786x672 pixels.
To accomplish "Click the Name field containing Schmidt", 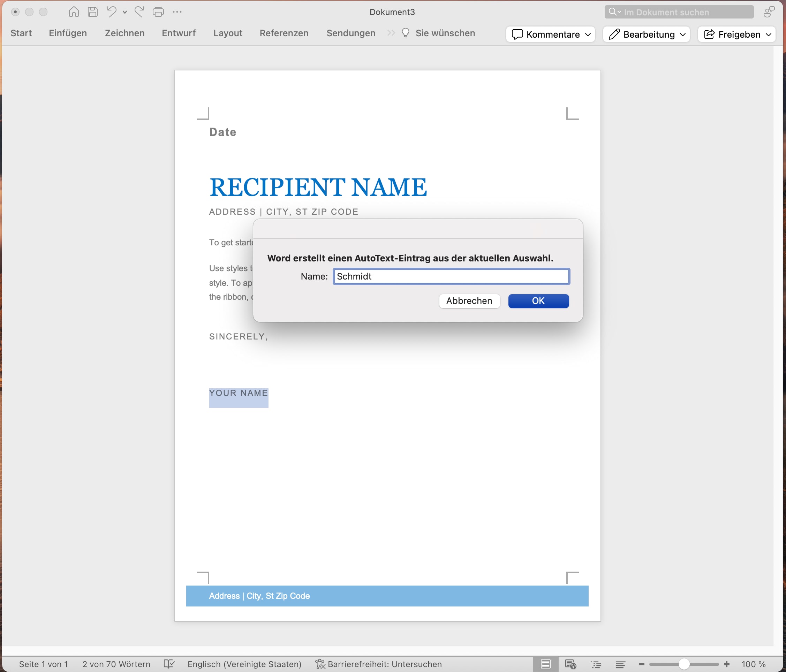I will 452,276.
